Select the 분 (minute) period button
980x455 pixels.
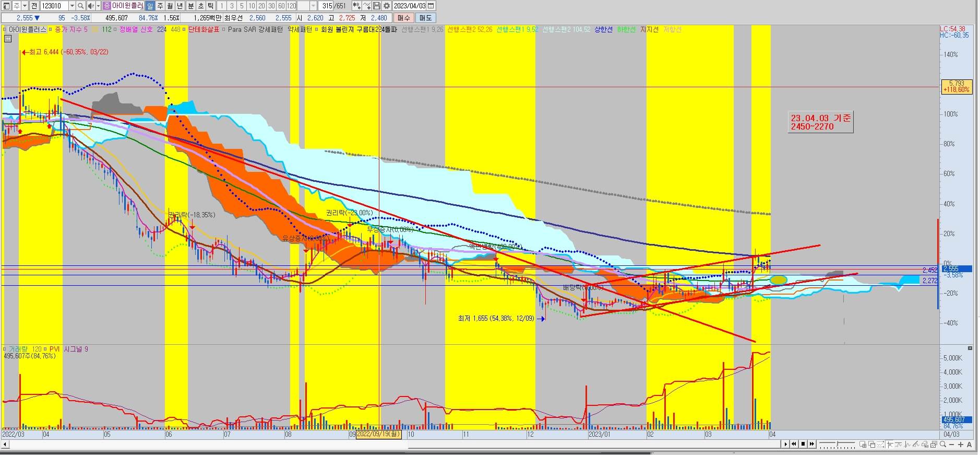tap(191, 6)
